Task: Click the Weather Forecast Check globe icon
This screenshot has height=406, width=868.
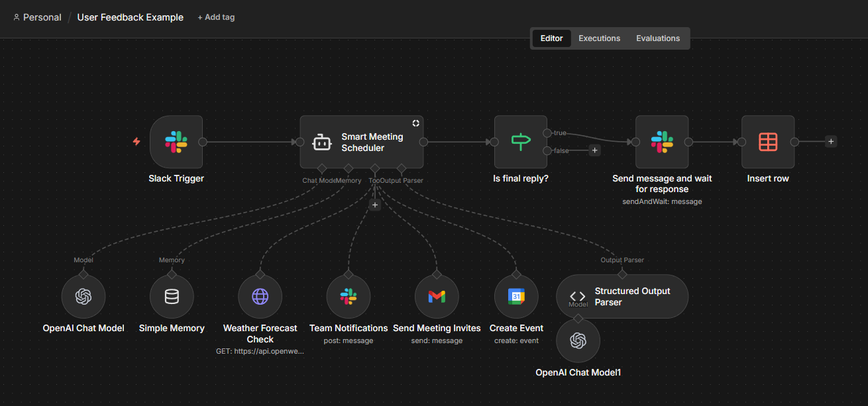Action: (260, 296)
